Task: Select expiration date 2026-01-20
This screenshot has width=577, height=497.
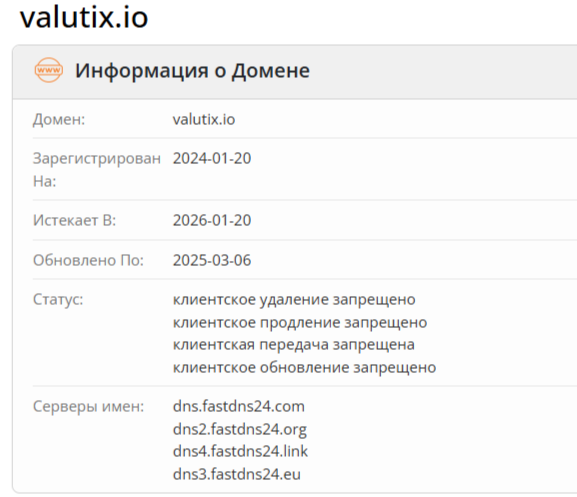Action: 212,220
